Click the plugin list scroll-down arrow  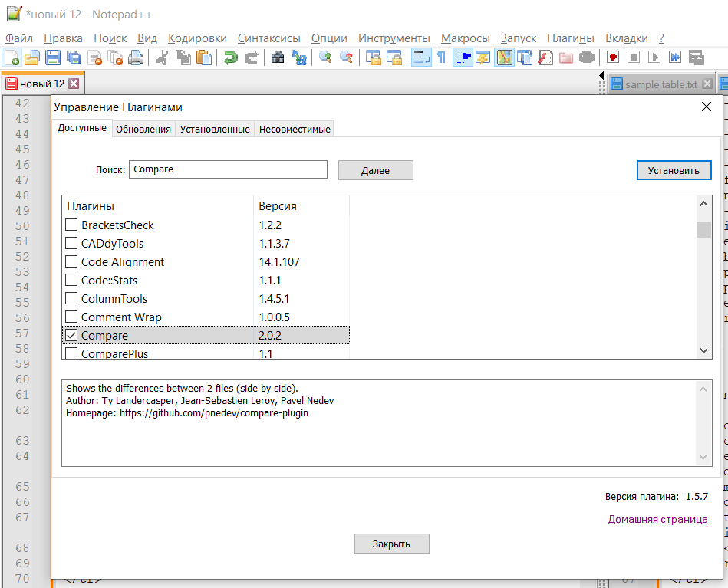point(704,351)
